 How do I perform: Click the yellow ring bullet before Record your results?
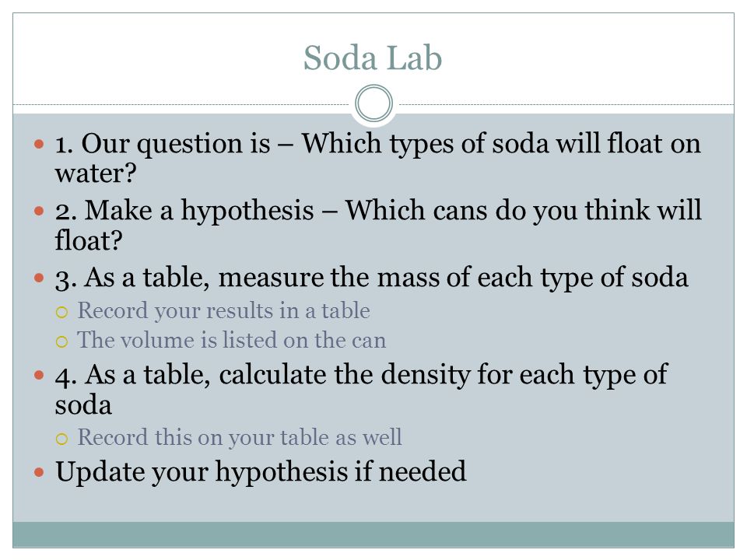pyautogui.click(x=62, y=313)
